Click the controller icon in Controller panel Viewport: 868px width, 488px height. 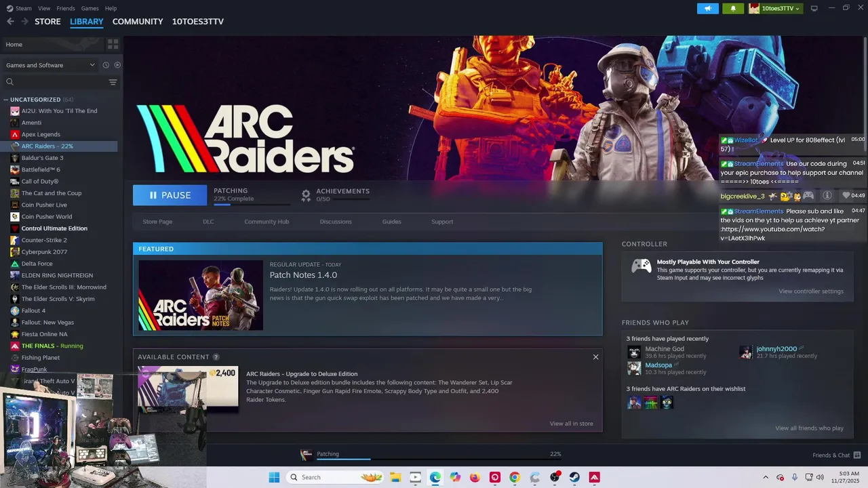(x=642, y=266)
